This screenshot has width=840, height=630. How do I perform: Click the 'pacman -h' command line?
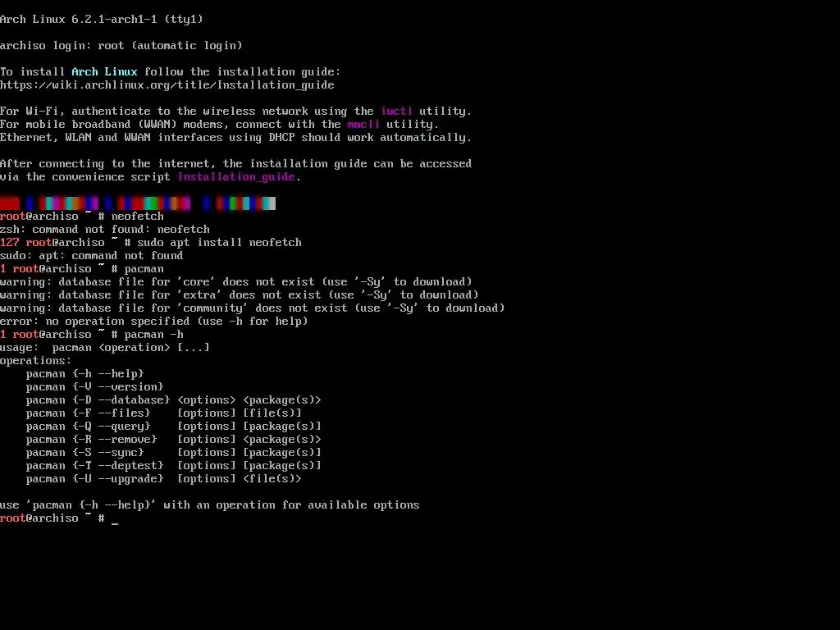92,335
